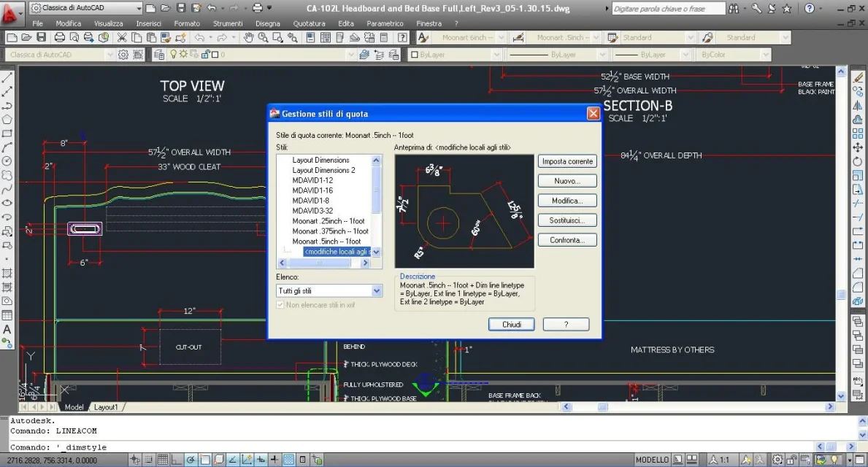The image size is (868, 467).
Task: Click the Make Object's Layer Current icon
Action: coord(364,54)
